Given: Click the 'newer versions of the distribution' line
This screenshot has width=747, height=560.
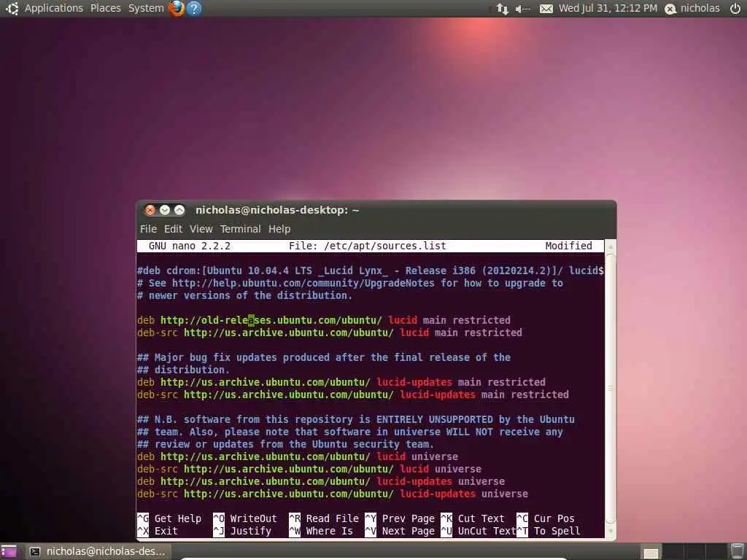Looking at the screenshot, I should tap(244, 295).
